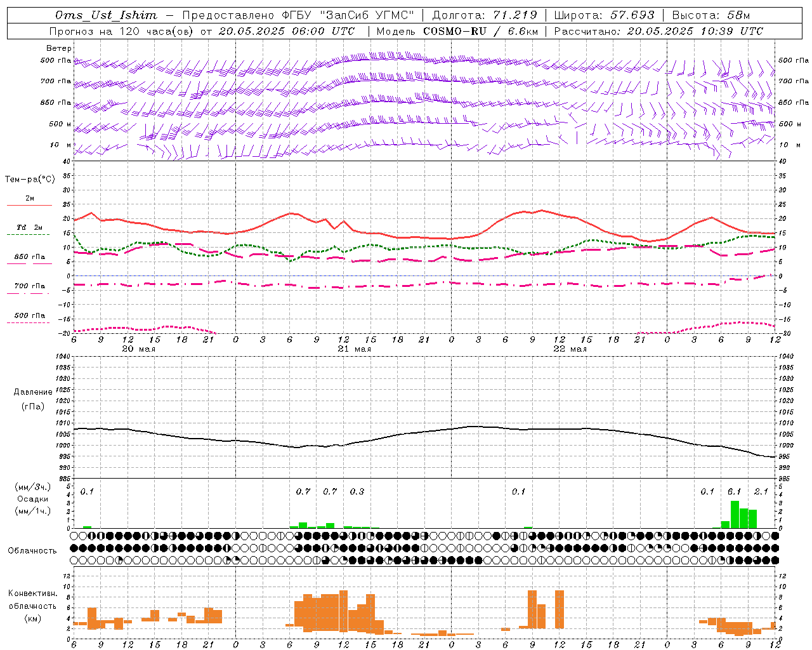The width and height of the screenshot is (812, 650).
Task: Click the 2.1 precipitation total
Action: click(x=761, y=492)
